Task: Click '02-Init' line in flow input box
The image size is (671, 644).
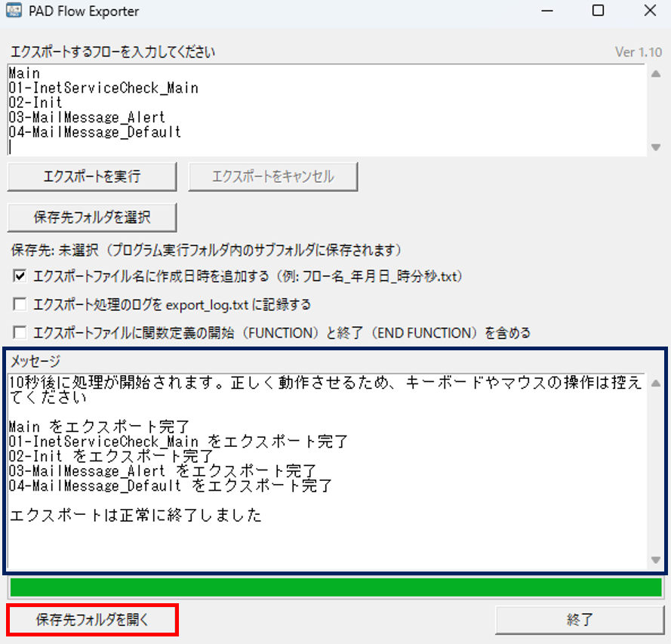Action: pos(35,103)
